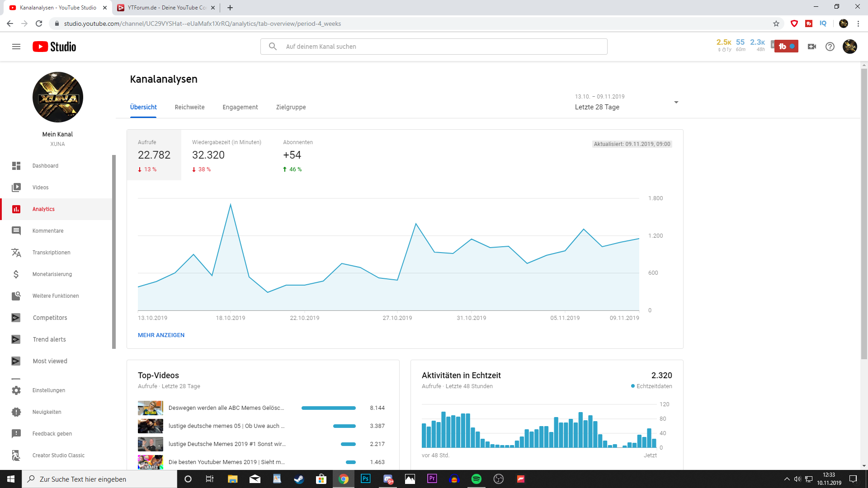The width and height of the screenshot is (868, 488).
Task: Click the create video camera icon
Action: (812, 47)
